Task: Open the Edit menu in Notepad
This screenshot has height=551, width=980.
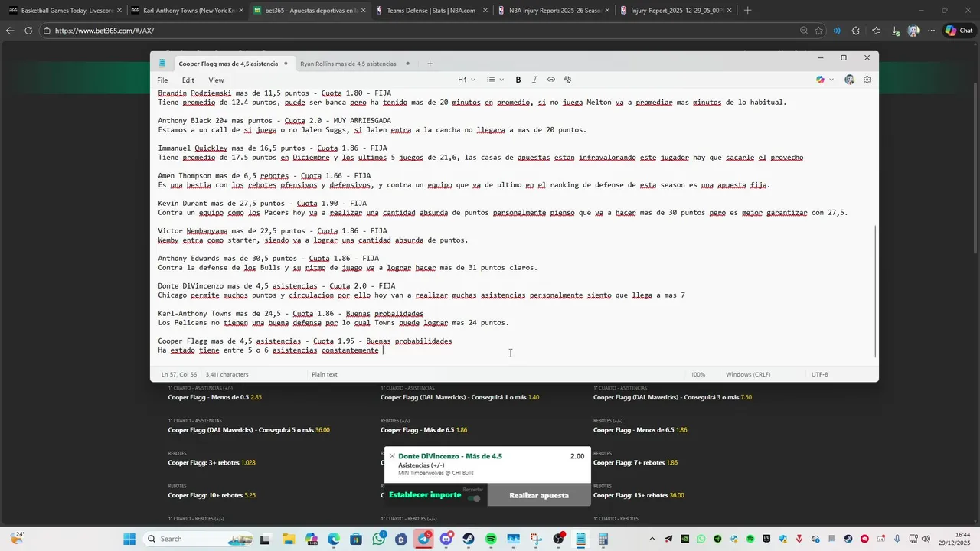Action: tap(188, 80)
